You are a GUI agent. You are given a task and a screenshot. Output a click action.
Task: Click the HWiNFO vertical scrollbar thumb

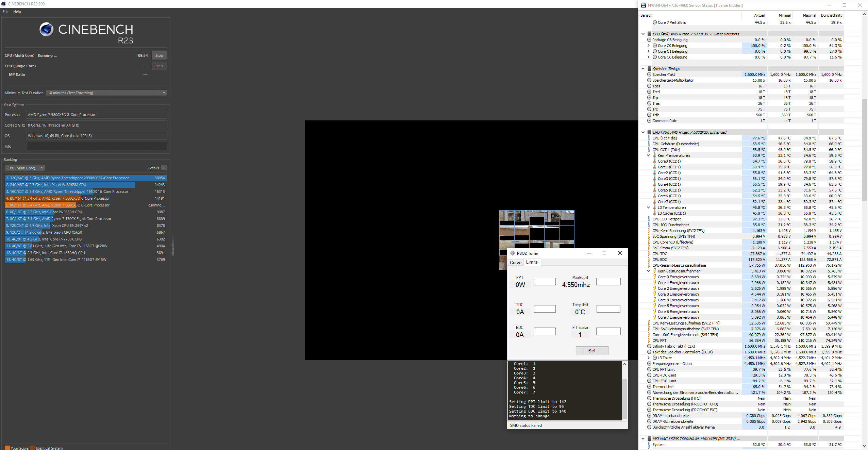point(864,150)
